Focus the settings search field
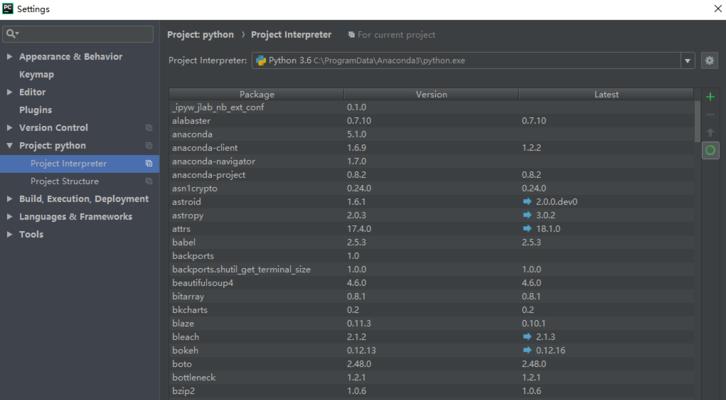 [78, 34]
